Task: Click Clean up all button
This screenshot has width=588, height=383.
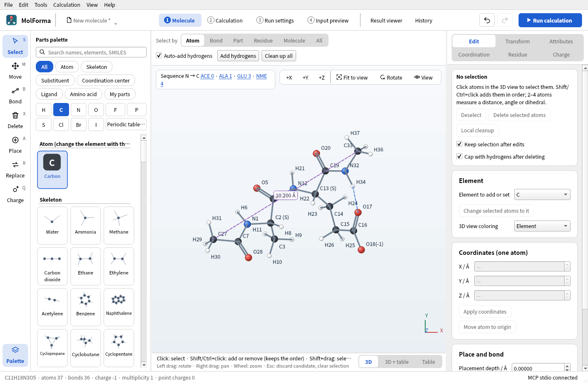Action: (x=279, y=56)
